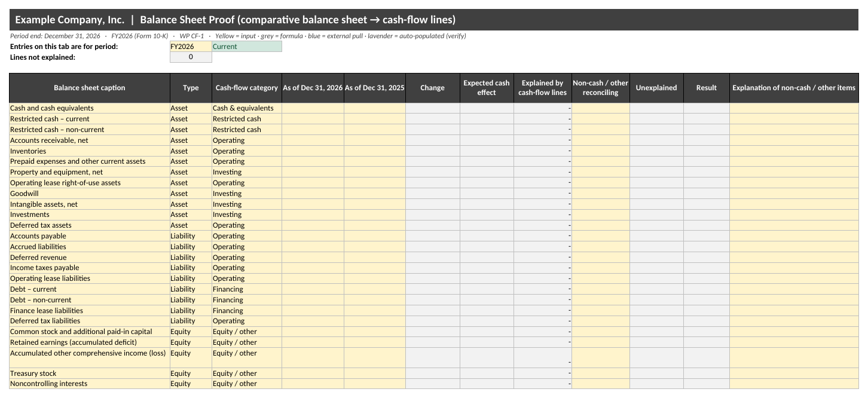Select the Property and equipment, net caption
Image resolution: width=868 pixels, height=398 pixels.
(x=90, y=172)
